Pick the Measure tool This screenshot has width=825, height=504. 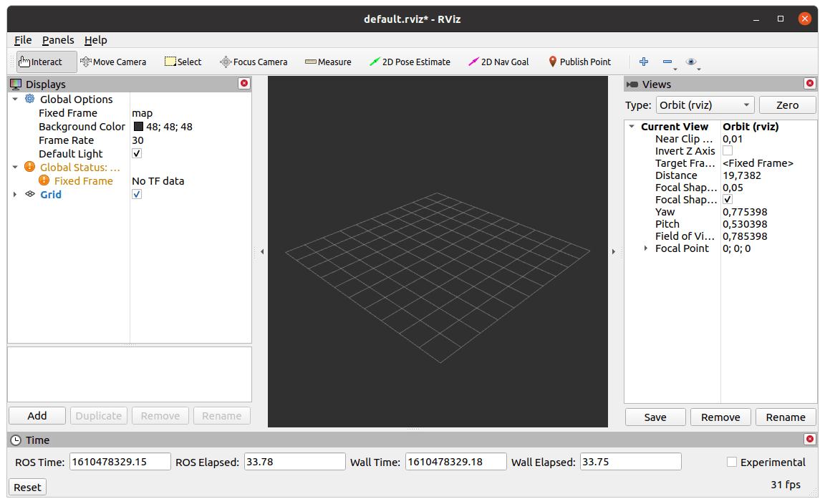point(328,62)
